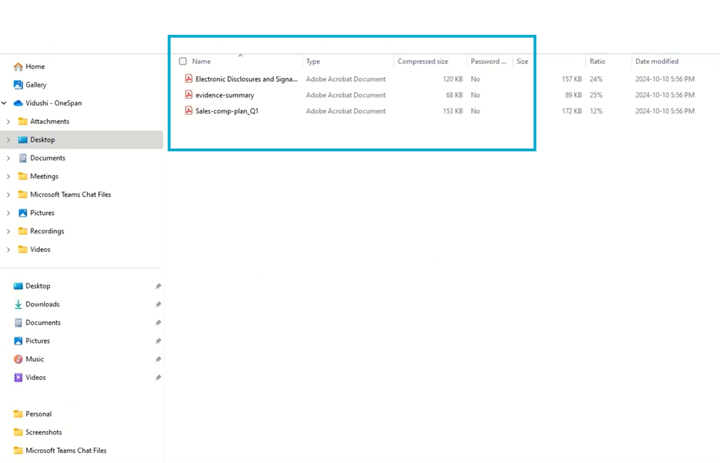Sort by the Ratio column header

point(597,61)
